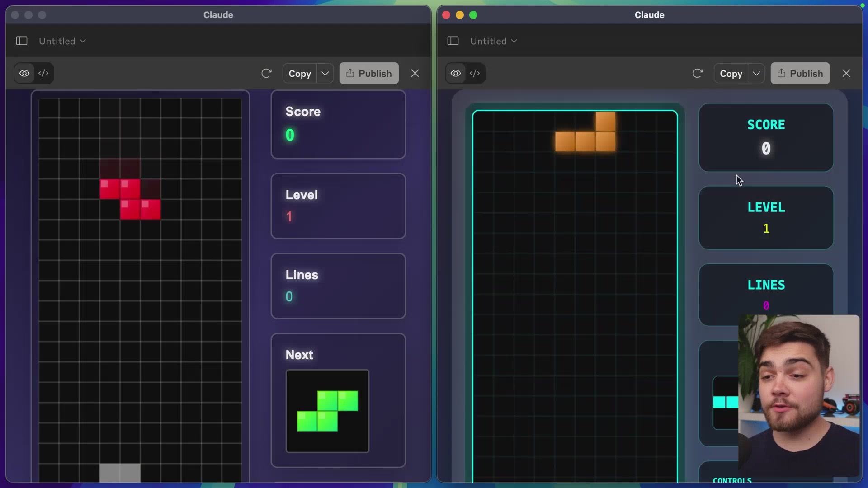
Task: Open the right Untitled conversation title menu
Action: pyautogui.click(x=493, y=41)
